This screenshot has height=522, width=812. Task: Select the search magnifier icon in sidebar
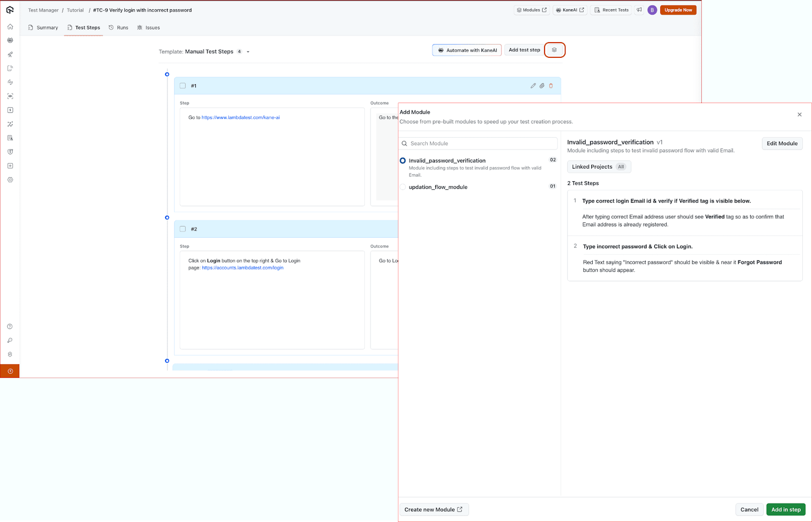[x=10, y=340]
